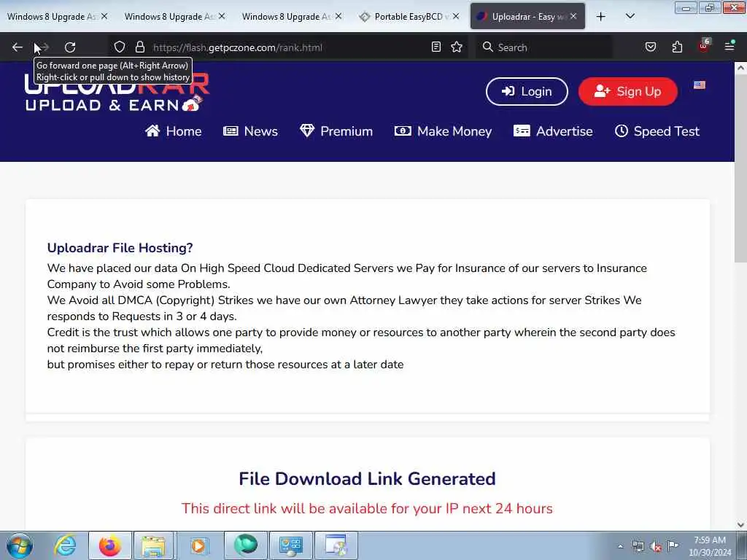Click the Login button

coord(527,91)
